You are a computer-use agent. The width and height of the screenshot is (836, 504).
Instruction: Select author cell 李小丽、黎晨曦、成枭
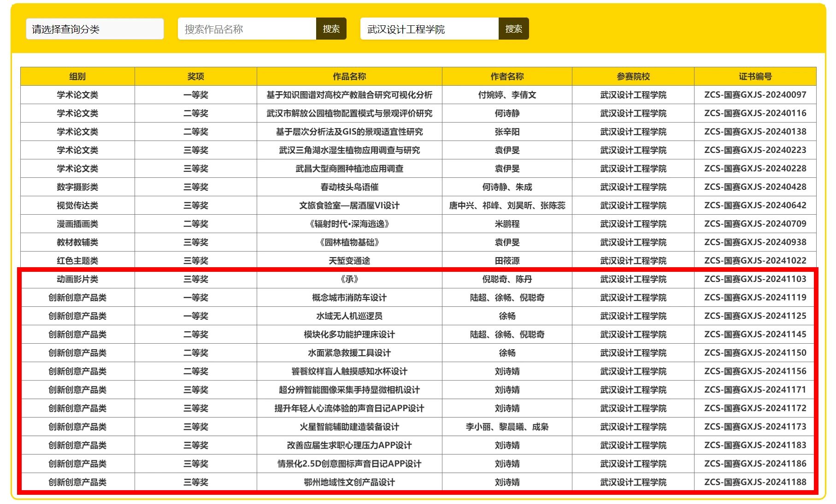coord(507,427)
